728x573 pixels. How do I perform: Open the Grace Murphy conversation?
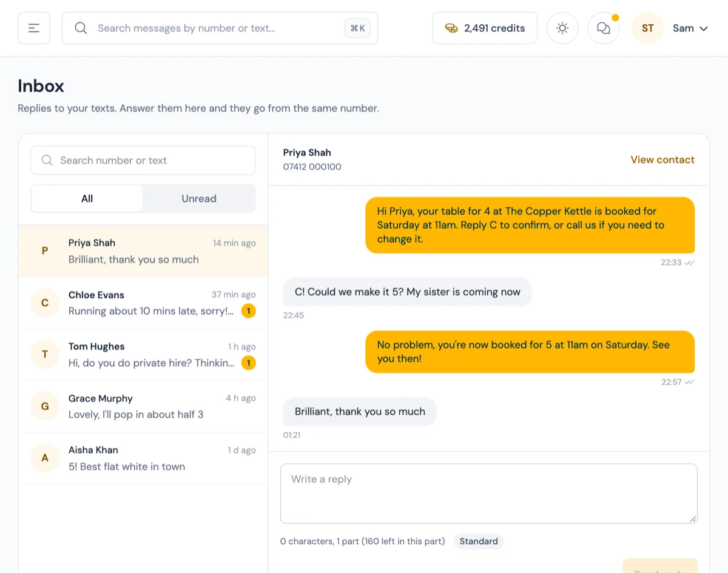tap(143, 406)
